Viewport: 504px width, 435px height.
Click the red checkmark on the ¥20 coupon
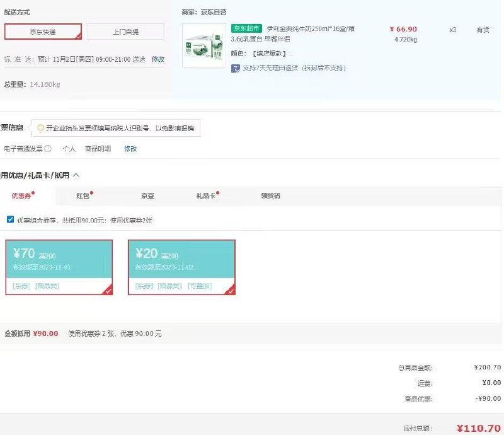(x=231, y=290)
